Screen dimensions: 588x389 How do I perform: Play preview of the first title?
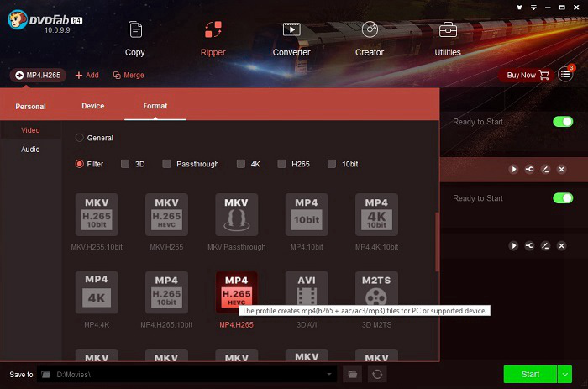[x=514, y=169]
